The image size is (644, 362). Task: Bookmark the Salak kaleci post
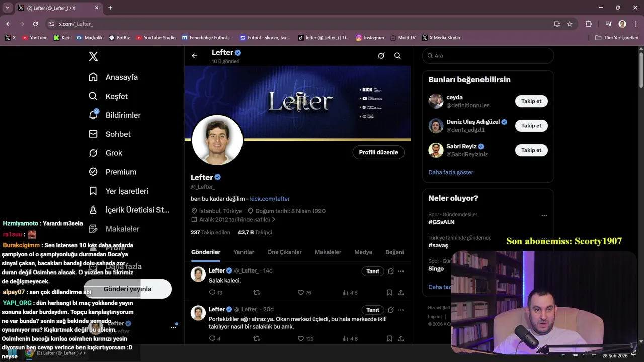pyautogui.click(x=389, y=292)
